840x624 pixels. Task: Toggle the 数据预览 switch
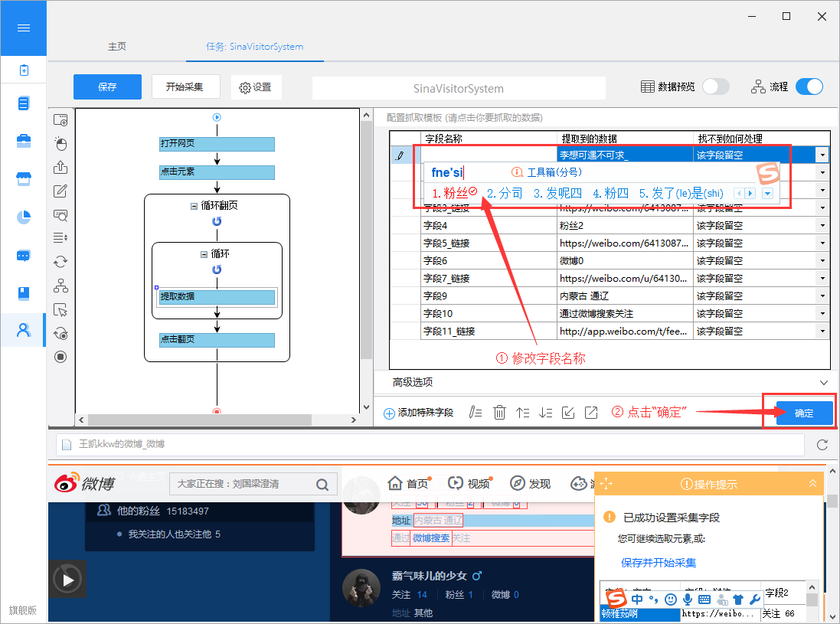pos(716,87)
